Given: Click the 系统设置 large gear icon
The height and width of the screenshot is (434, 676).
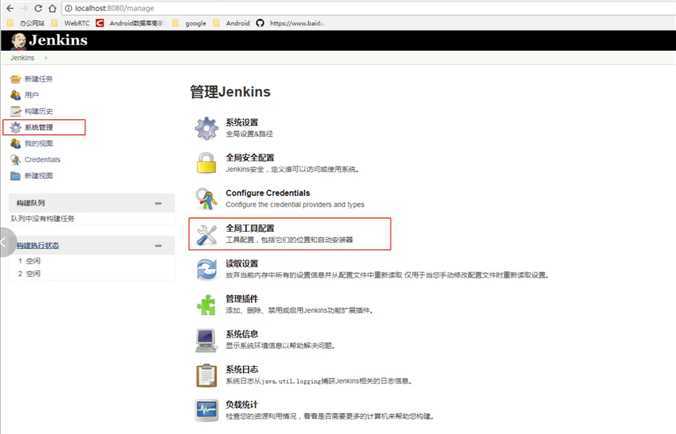Looking at the screenshot, I should pyautogui.click(x=207, y=128).
